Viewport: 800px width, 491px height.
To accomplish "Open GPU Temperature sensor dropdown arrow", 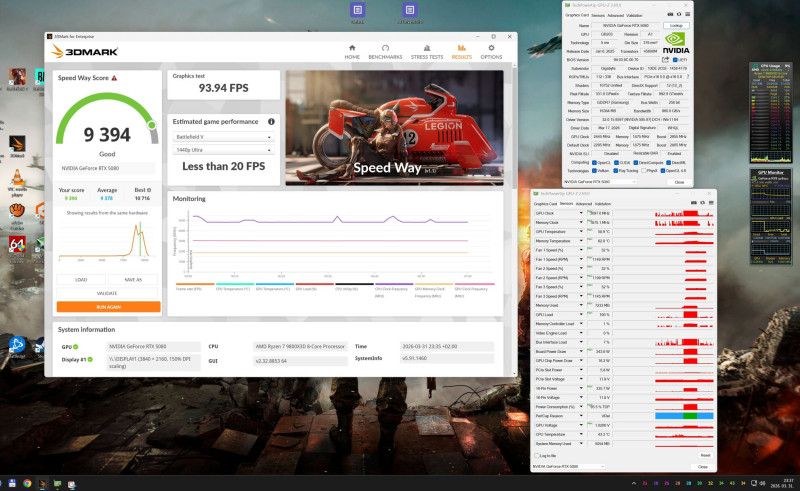I will (x=581, y=232).
